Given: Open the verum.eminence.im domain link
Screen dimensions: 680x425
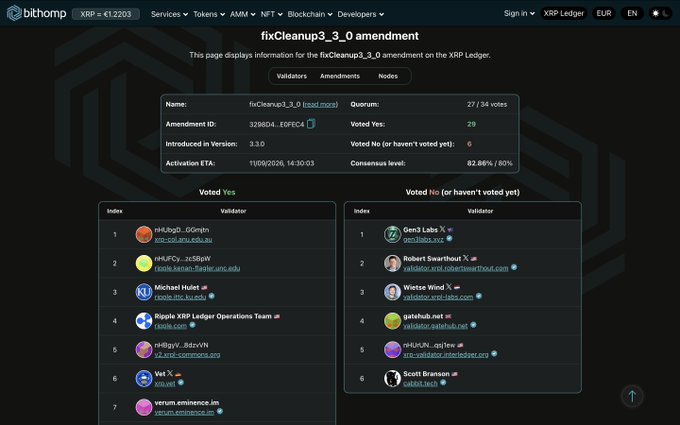Looking at the screenshot, I should [x=184, y=412].
